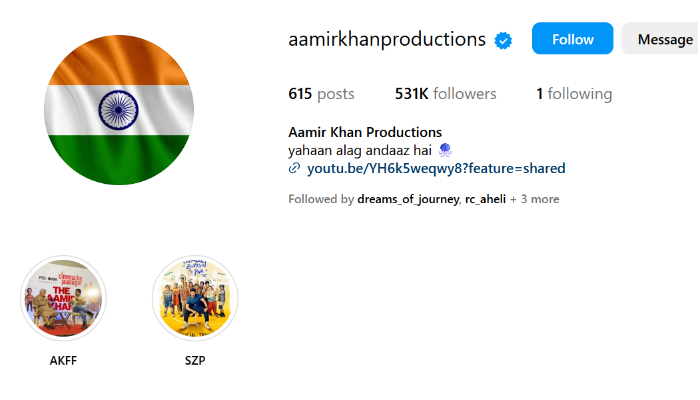Click the Aamir Khan Productions display name

coord(365,132)
